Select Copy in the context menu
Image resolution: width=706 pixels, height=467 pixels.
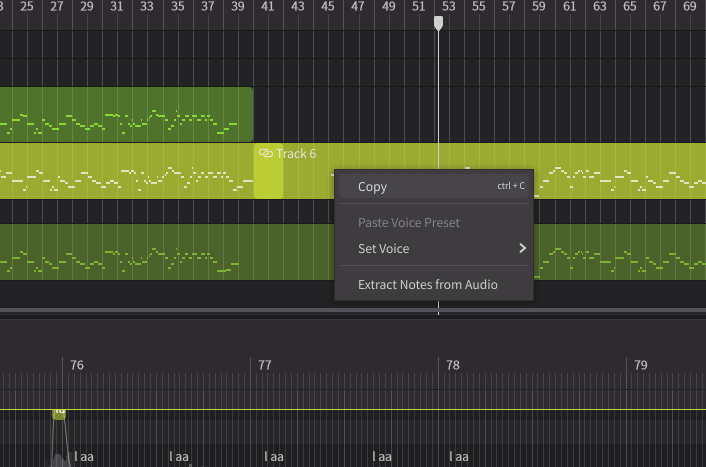(434, 186)
